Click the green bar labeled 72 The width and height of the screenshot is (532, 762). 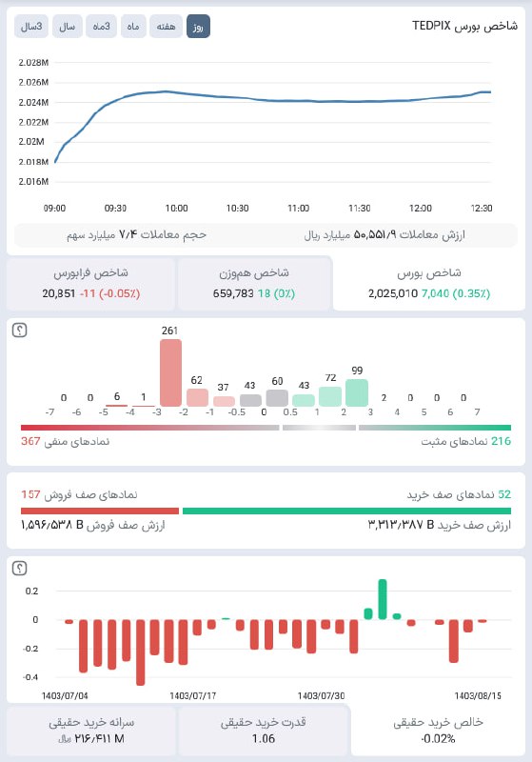point(330,396)
